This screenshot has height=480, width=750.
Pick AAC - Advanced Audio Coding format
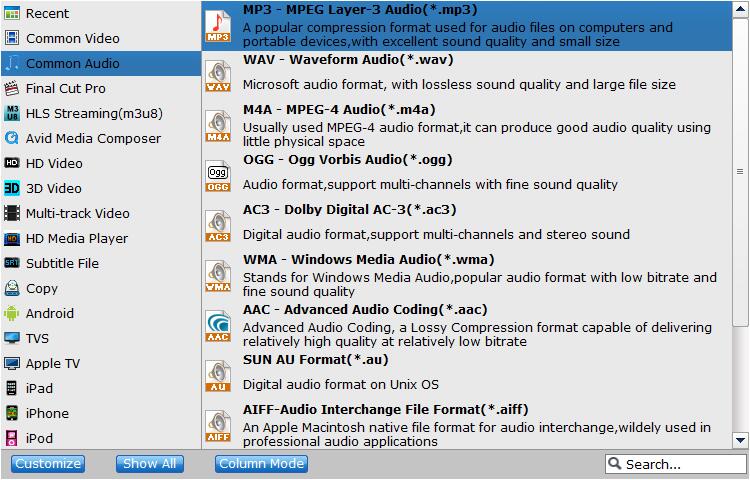[x=467, y=326]
